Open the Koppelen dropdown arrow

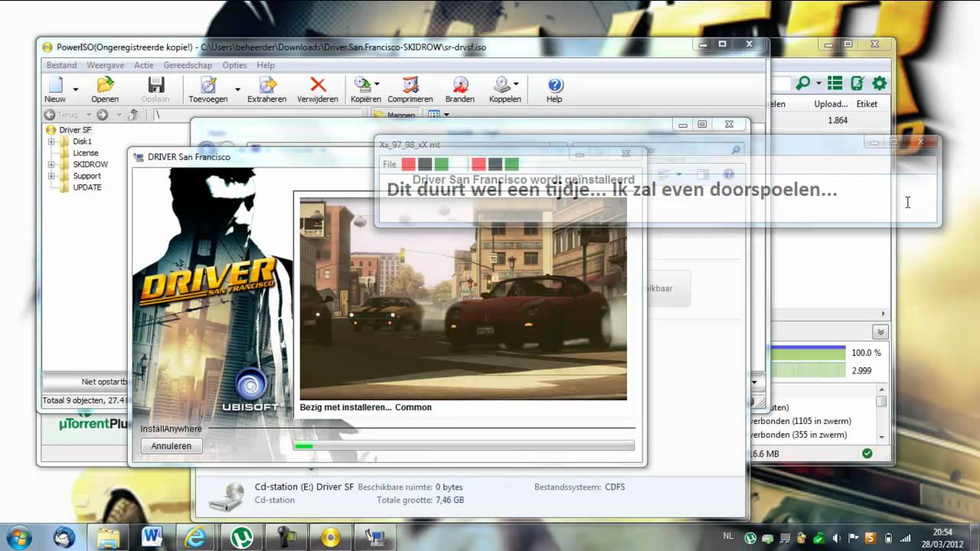pyautogui.click(x=516, y=83)
